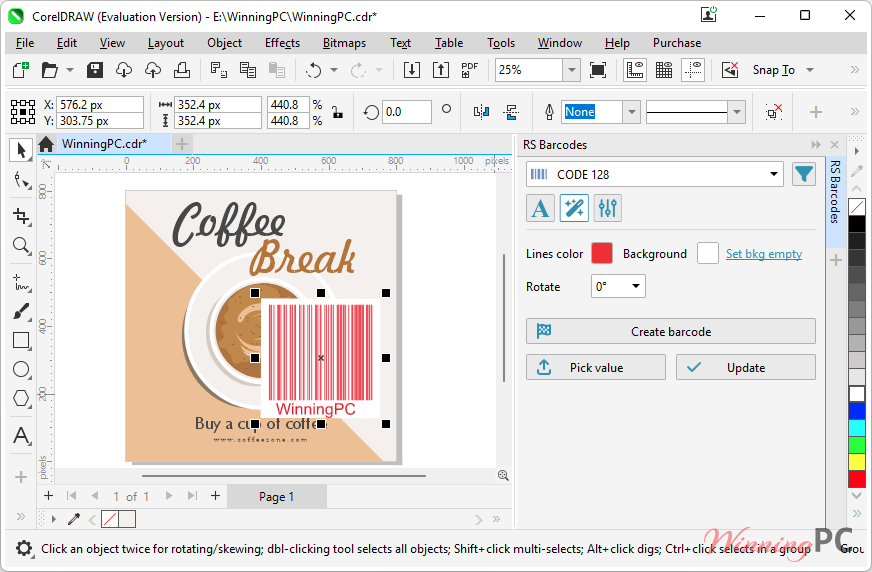Select the Artistic Media brush tool
The width and height of the screenshot is (872, 572).
21,311
